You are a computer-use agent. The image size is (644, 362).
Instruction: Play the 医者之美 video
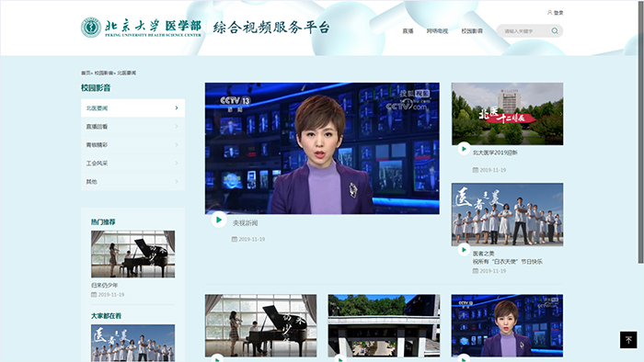[x=464, y=250]
